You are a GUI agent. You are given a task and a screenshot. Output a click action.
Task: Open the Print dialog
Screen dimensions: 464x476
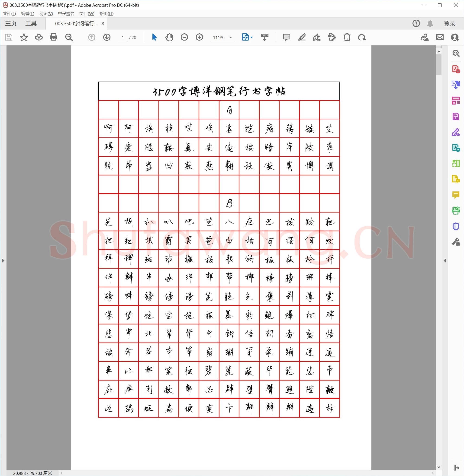tap(53, 37)
